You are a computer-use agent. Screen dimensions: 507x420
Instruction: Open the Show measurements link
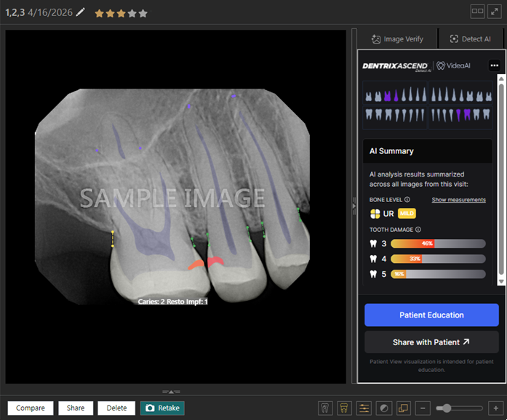[x=458, y=200]
